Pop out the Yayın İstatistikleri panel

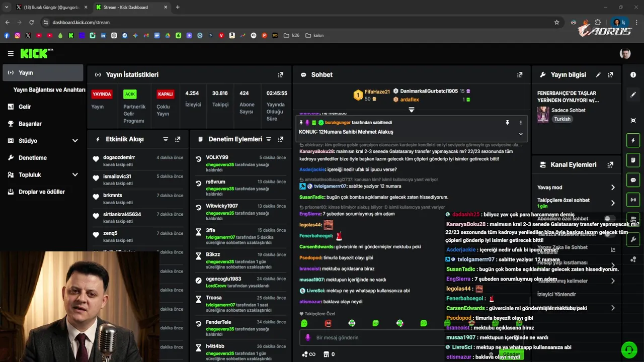point(281,75)
